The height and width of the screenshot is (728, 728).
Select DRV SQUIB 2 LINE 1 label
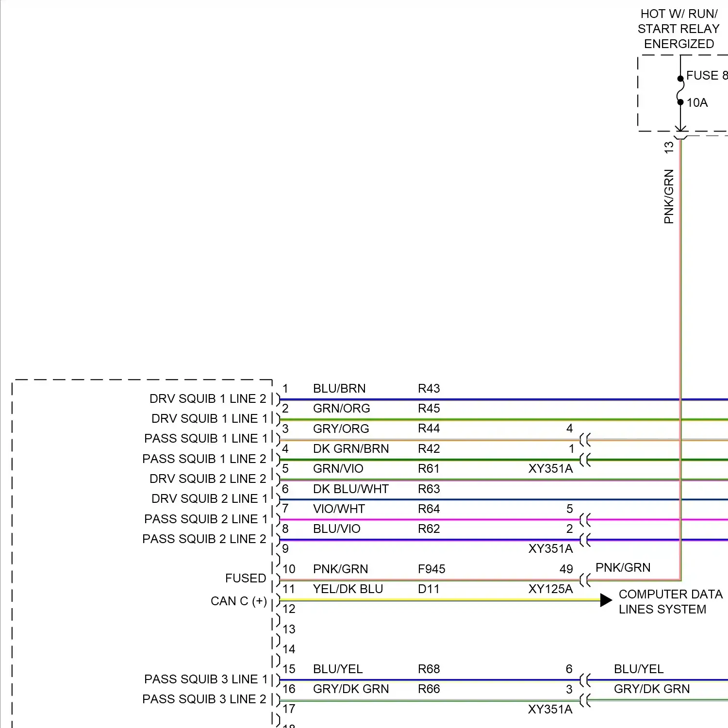coord(210,499)
